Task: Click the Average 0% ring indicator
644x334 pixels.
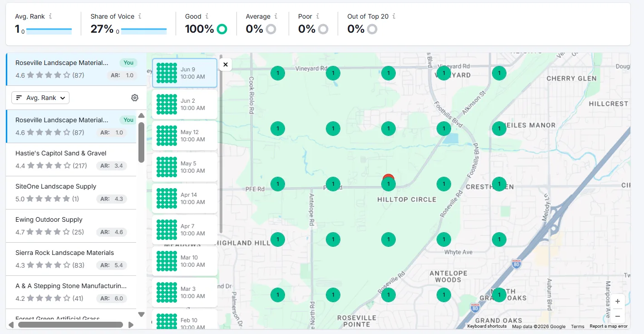Action: pos(271,29)
